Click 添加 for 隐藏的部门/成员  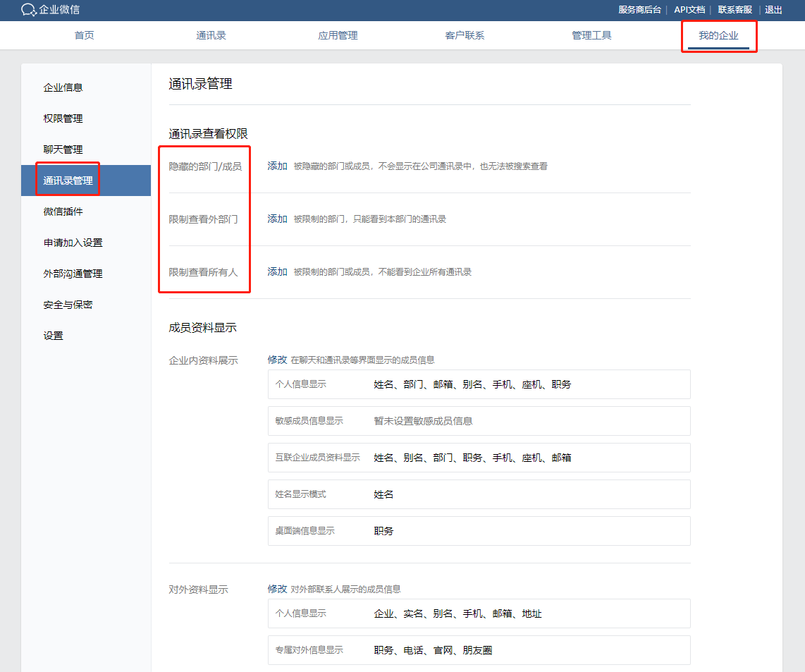(x=277, y=166)
